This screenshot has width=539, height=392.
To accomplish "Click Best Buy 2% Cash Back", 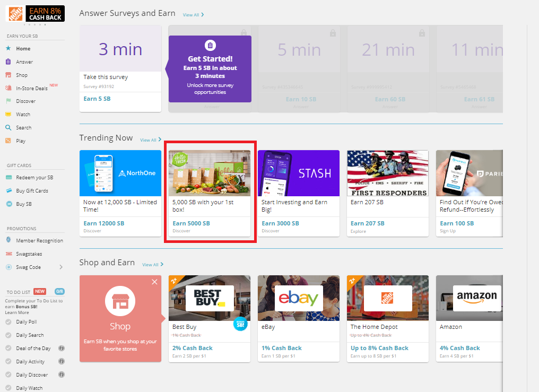I will pyautogui.click(x=193, y=348).
